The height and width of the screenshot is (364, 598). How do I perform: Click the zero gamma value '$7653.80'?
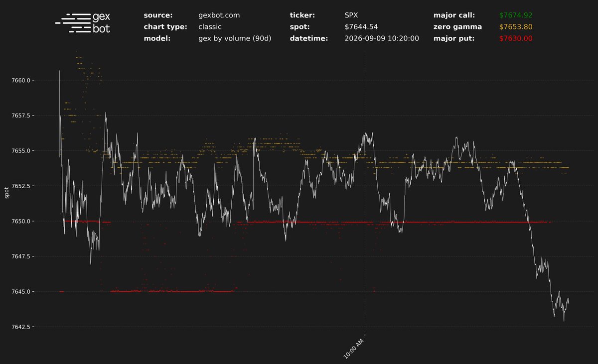[x=516, y=27]
